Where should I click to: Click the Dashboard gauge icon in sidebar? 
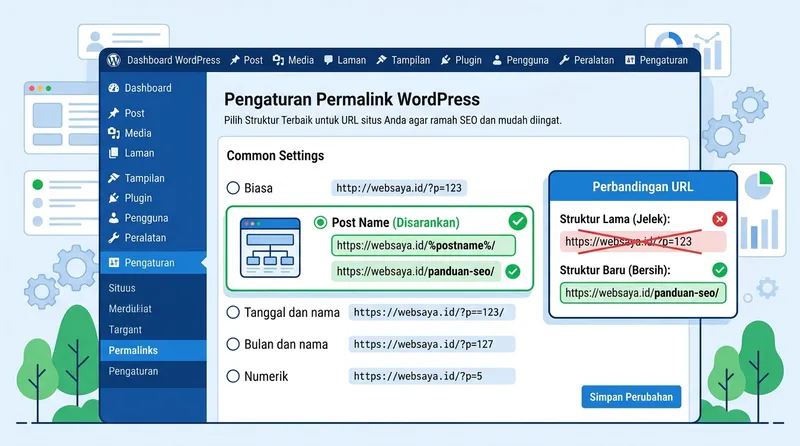click(114, 88)
